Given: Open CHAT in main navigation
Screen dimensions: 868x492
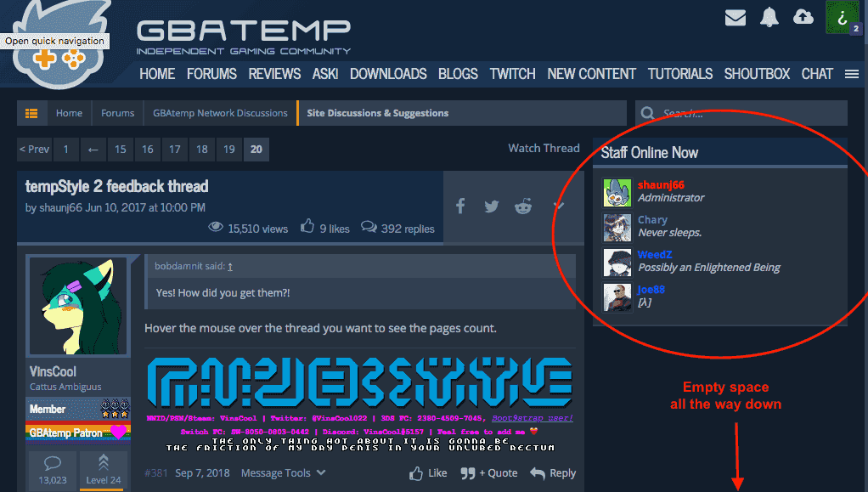Looking at the screenshot, I should [x=817, y=74].
